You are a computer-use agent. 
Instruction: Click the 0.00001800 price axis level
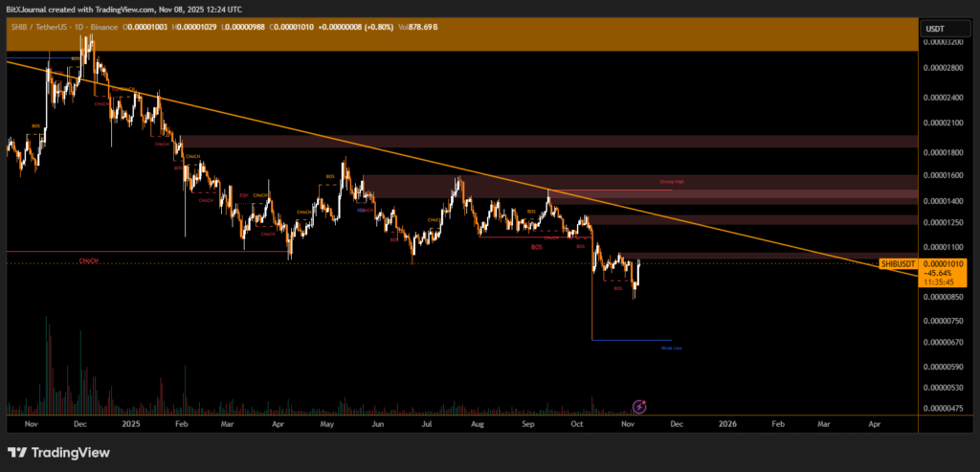pyautogui.click(x=944, y=151)
